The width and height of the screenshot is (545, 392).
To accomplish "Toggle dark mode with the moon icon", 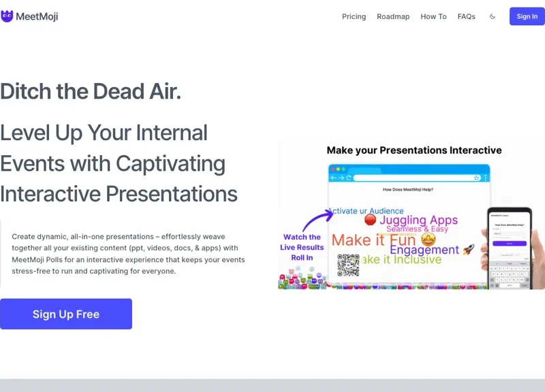I will 493,16.
